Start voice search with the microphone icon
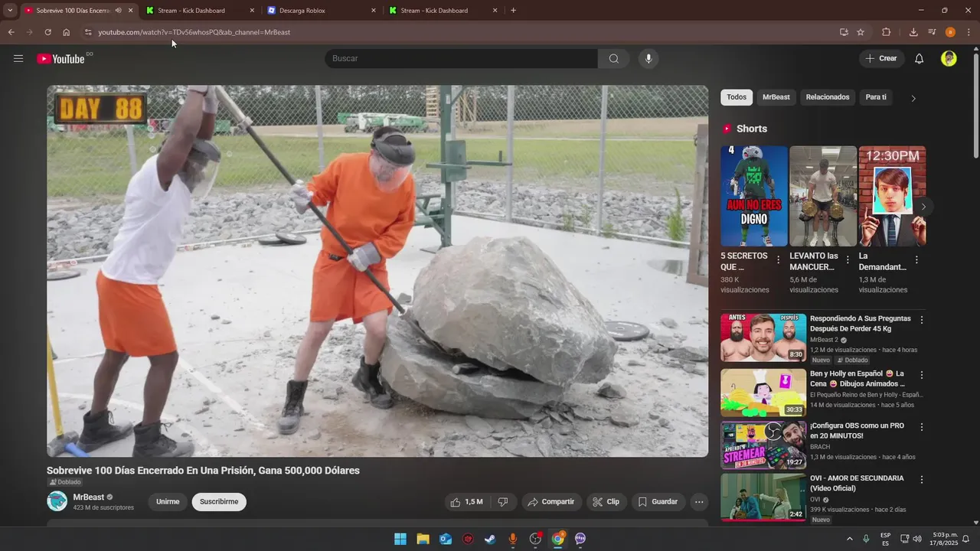Viewport: 980px width, 551px height. (x=648, y=59)
